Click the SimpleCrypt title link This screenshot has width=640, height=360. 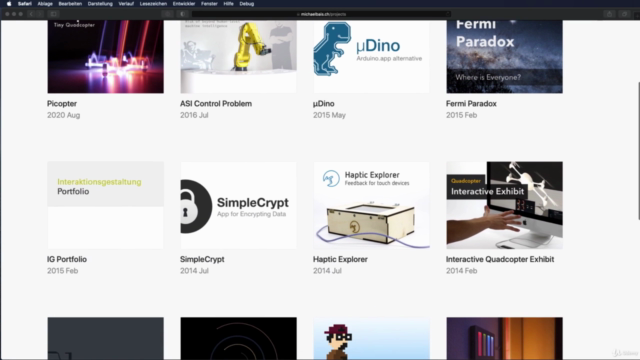point(202,259)
